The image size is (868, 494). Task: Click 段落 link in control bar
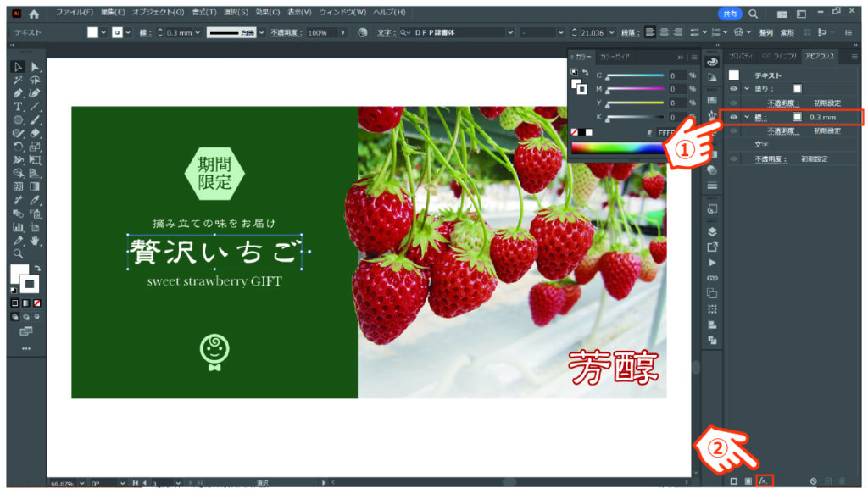tap(630, 33)
